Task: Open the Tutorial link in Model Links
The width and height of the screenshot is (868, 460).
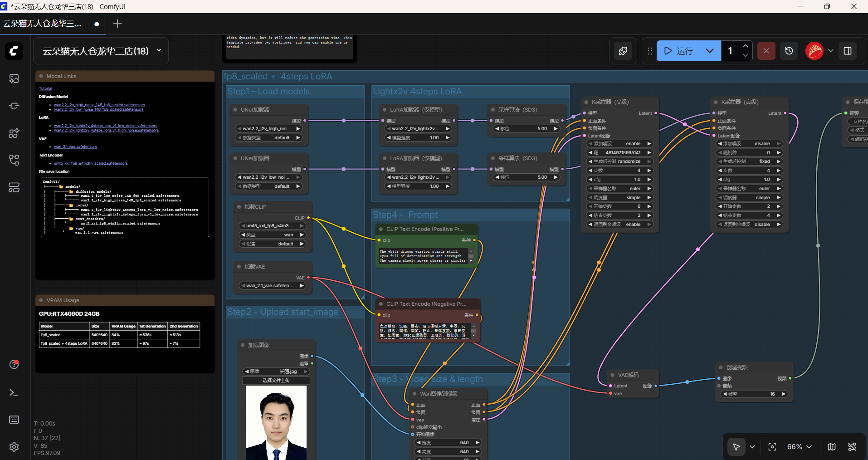Action: 45,88
